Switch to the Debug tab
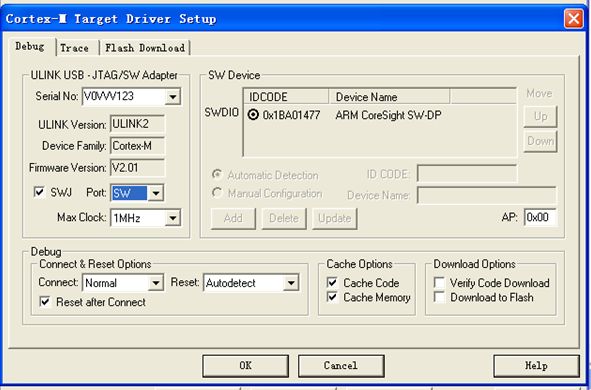The image size is (591, 390). (x=30, y=47)
